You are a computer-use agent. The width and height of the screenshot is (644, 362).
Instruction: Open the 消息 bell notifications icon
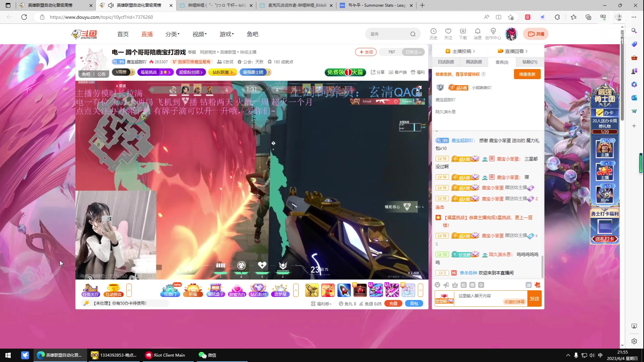coord(478,34)
